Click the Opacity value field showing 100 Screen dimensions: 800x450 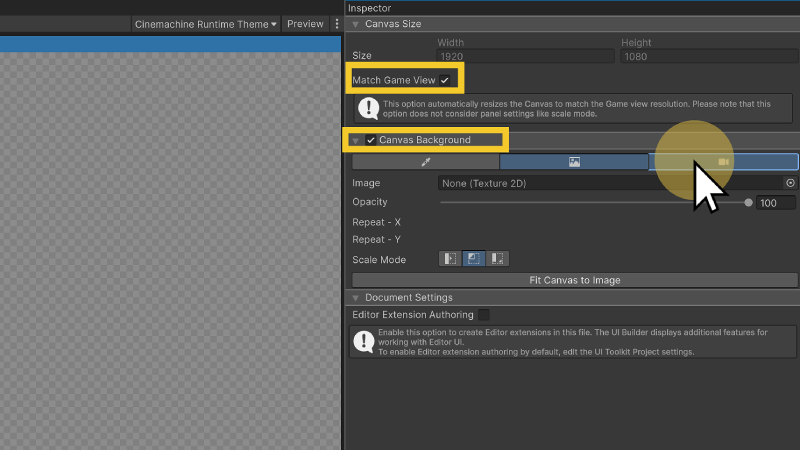coord(776,203)
